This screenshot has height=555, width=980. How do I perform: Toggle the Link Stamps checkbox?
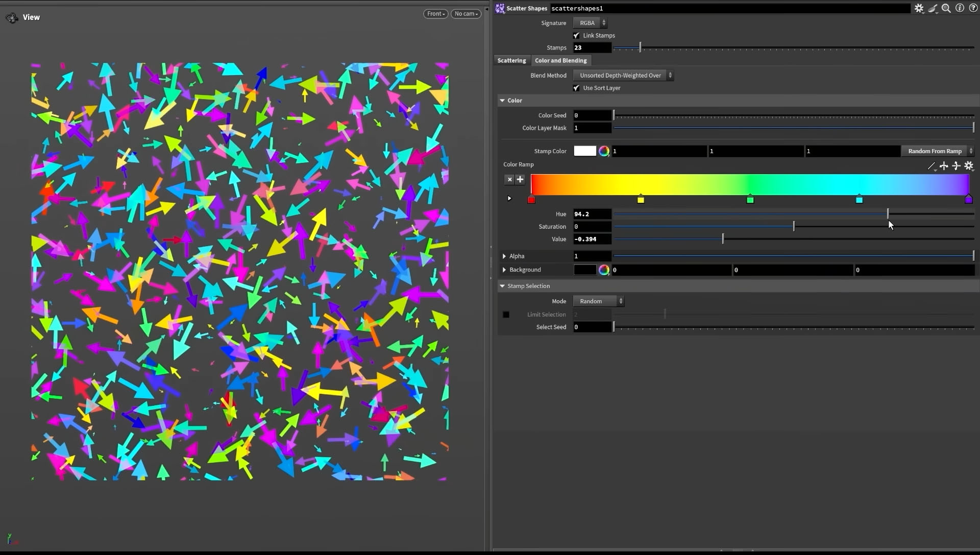pos(576,35)
